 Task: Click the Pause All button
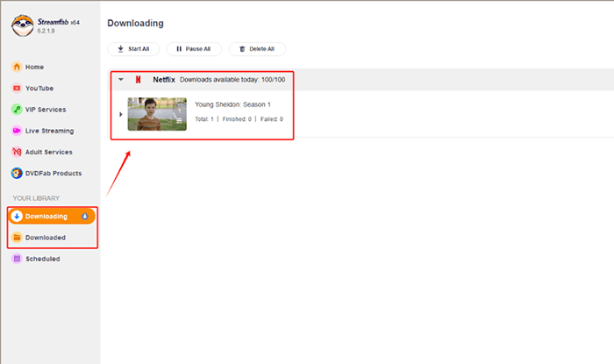(194, 49)
